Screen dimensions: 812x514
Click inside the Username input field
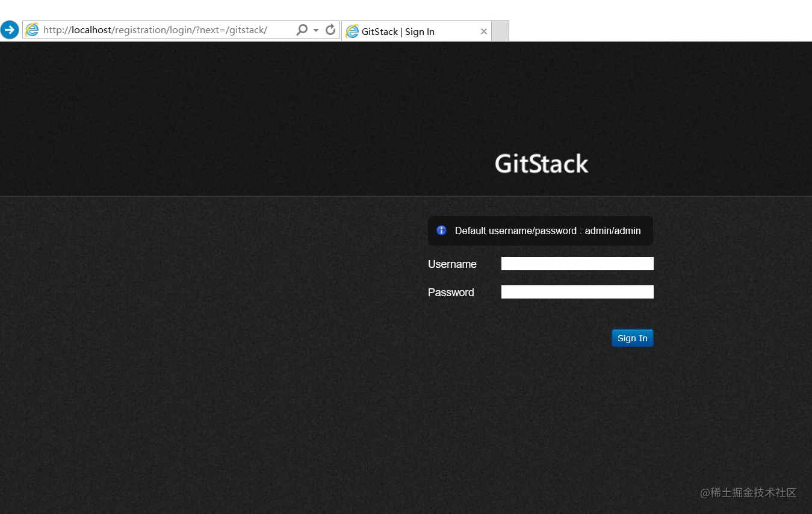[x=577, y=263]
